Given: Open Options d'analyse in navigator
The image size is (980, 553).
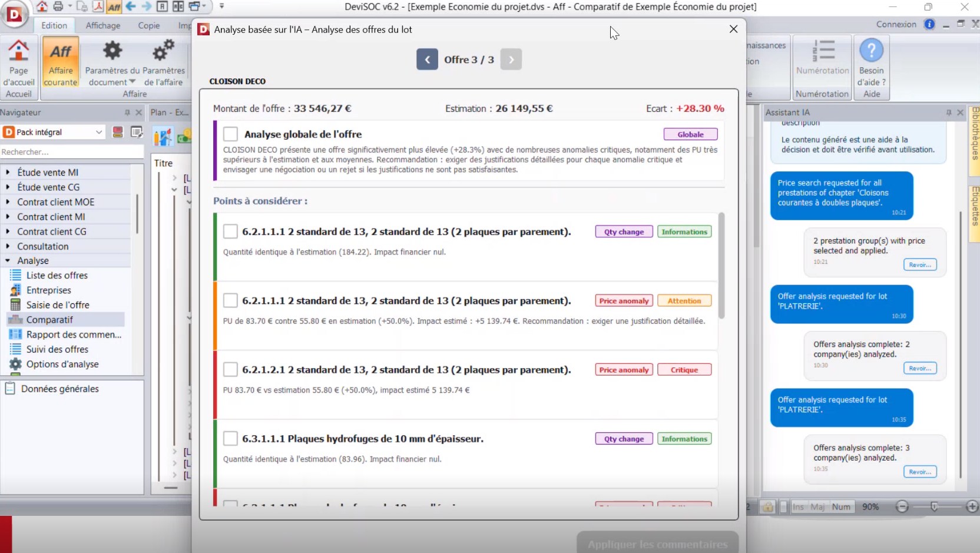Looking at the screenshot, I should tap(62, 364).
